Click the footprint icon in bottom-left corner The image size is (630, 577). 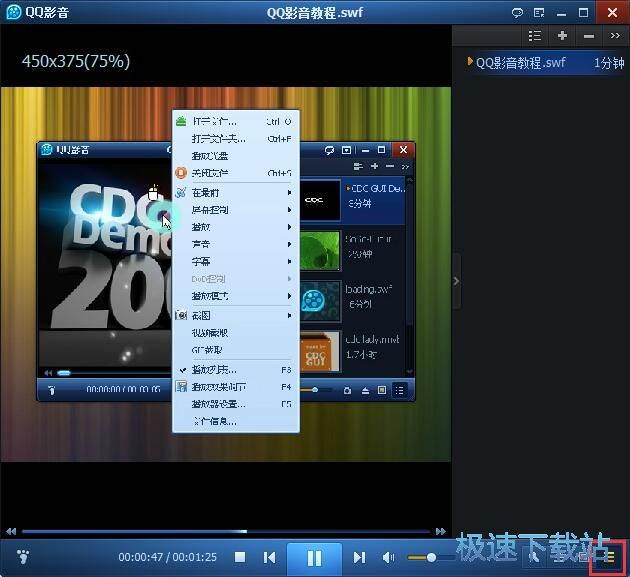pos(24,556)
